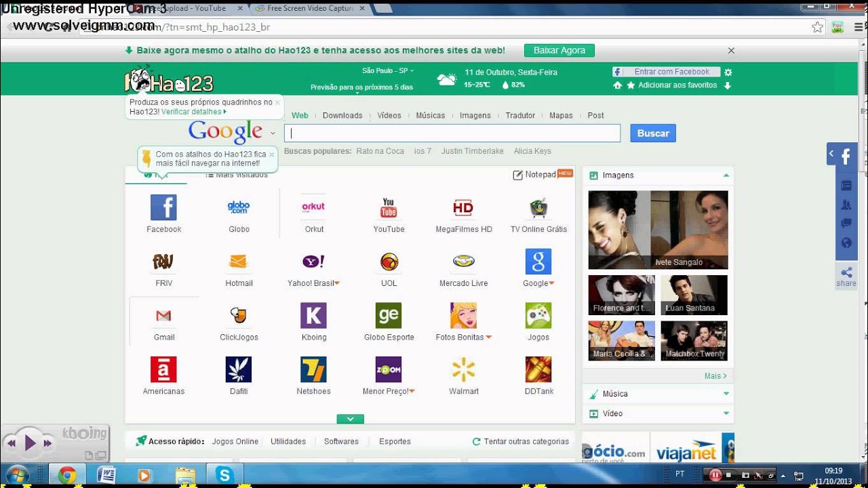This screenshot has height=488, width=868.
Task: Open the Netshoes shortcut icon
Action: (313, 369)
